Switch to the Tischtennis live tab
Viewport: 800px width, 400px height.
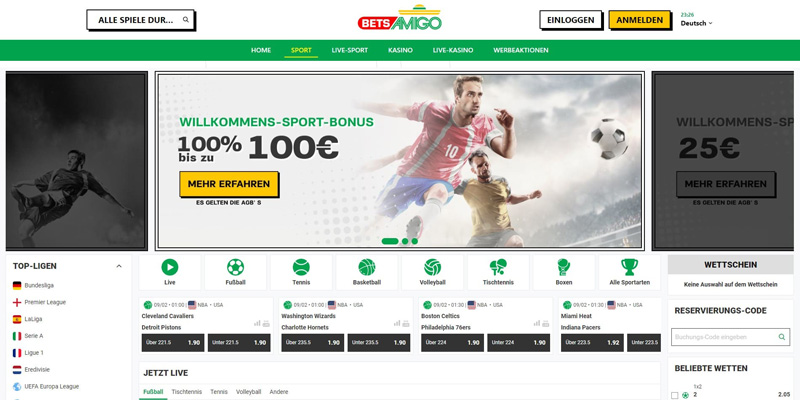click(187, 392)
